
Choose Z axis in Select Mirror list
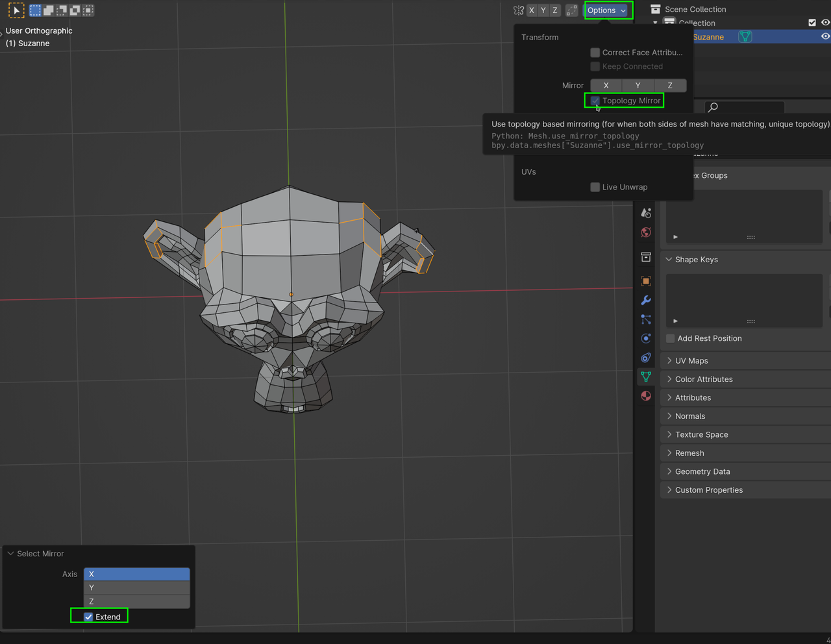pyautogui.click(x=136, y=601)
